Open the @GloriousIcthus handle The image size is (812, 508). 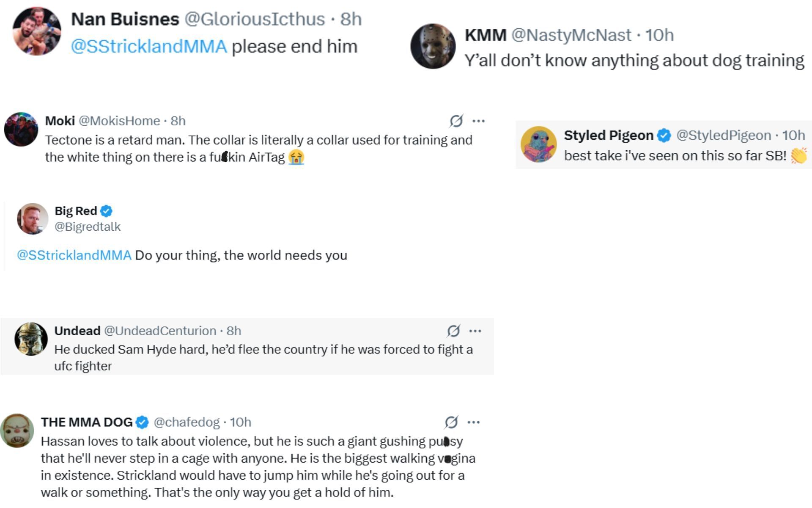[x=255, y=19]
